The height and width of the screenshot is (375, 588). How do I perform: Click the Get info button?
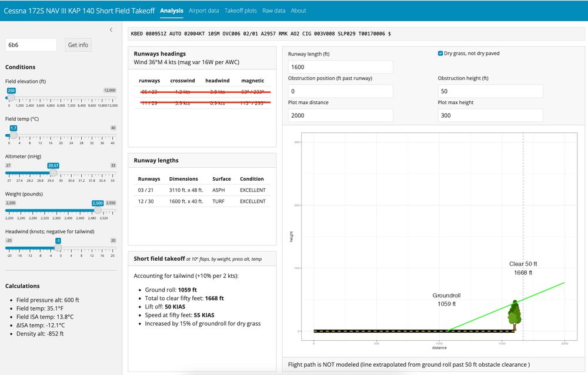coord(78,45)
